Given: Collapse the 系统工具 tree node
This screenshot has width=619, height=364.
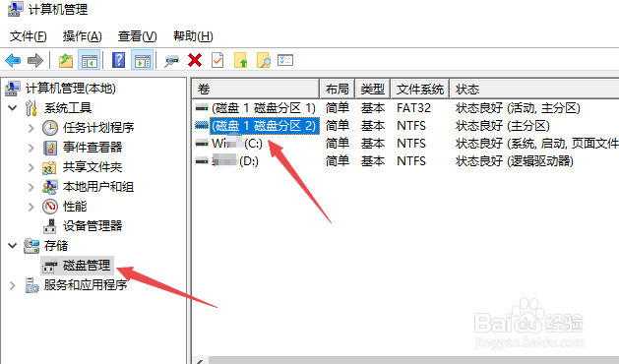Looking at the screenshot, I should pos(13,108).
